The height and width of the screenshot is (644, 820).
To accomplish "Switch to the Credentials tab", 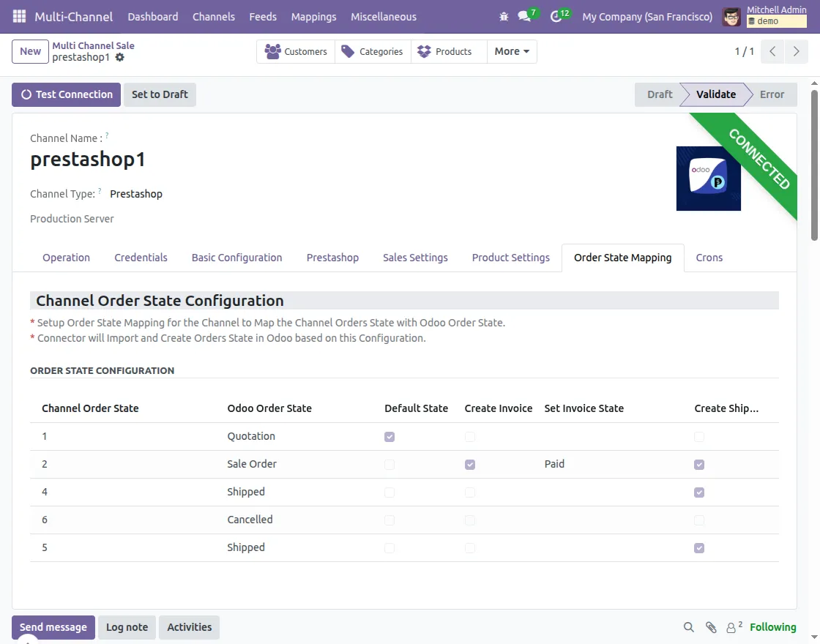I will pyautogui.click(x=141, y=258).
